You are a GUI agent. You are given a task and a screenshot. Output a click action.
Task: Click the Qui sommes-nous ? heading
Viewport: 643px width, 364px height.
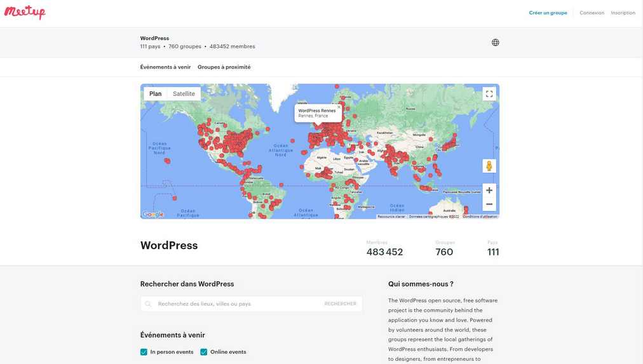tap(421, 284)
